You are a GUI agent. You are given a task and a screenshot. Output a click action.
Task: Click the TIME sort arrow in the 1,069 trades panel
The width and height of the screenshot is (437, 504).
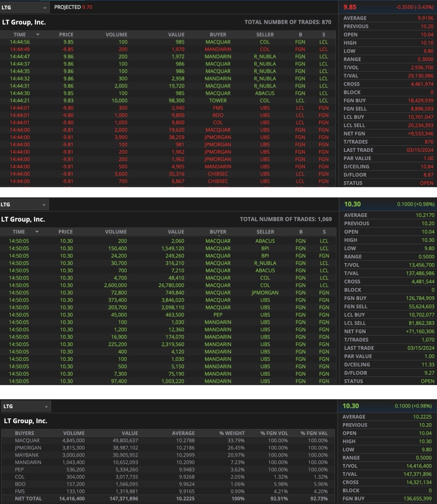click(x=37, y=232)
